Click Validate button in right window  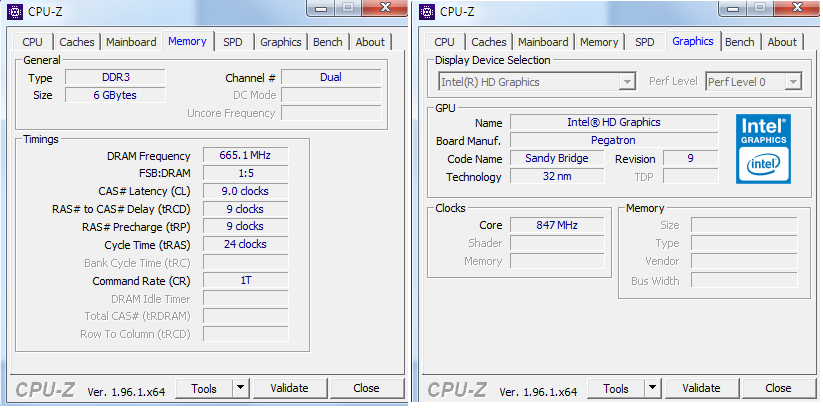coord(701,389)
